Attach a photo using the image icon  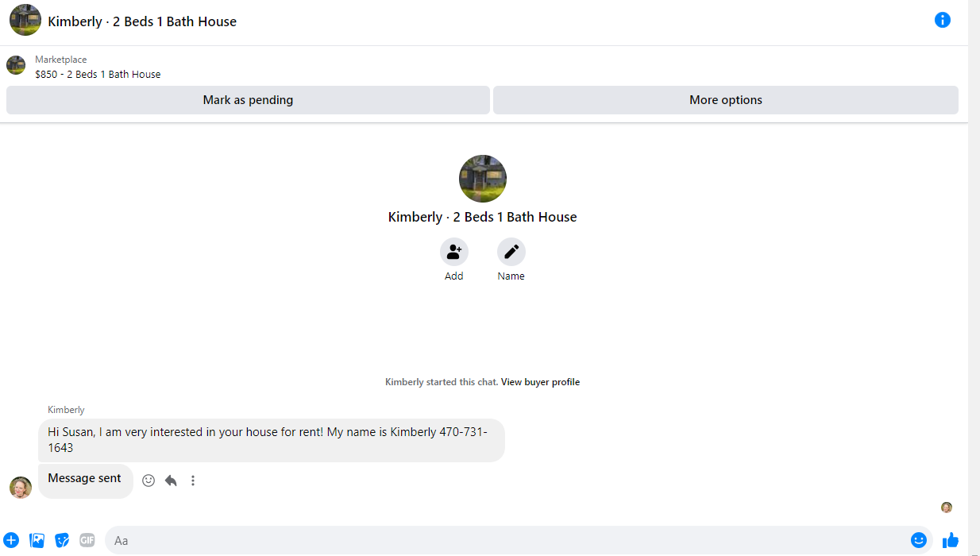coord(37,540)
